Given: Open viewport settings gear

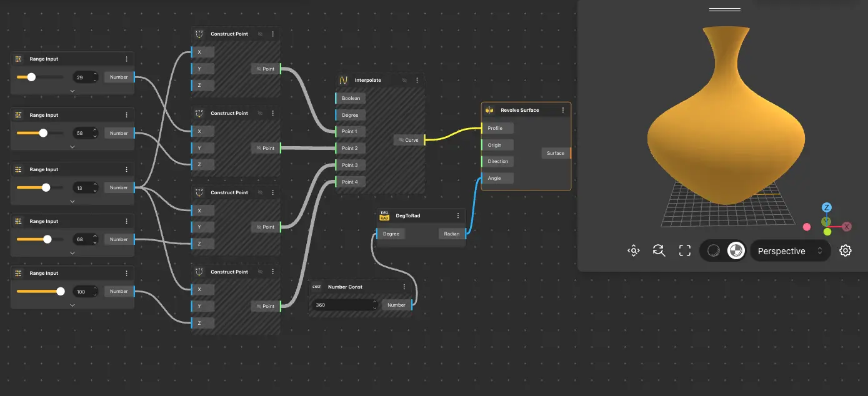Looking at the screenshot, I should (x=846, y=250).
